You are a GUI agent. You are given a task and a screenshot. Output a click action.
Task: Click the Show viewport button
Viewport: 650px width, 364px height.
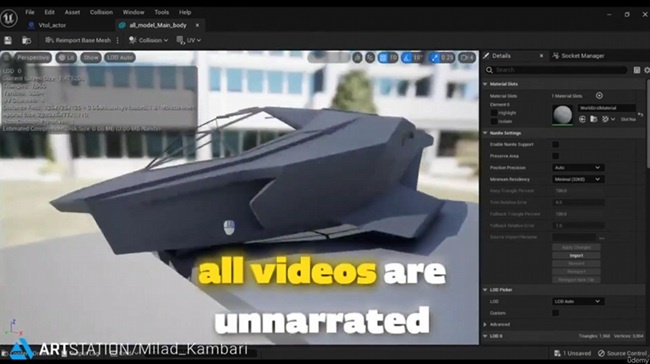(90, 58)
